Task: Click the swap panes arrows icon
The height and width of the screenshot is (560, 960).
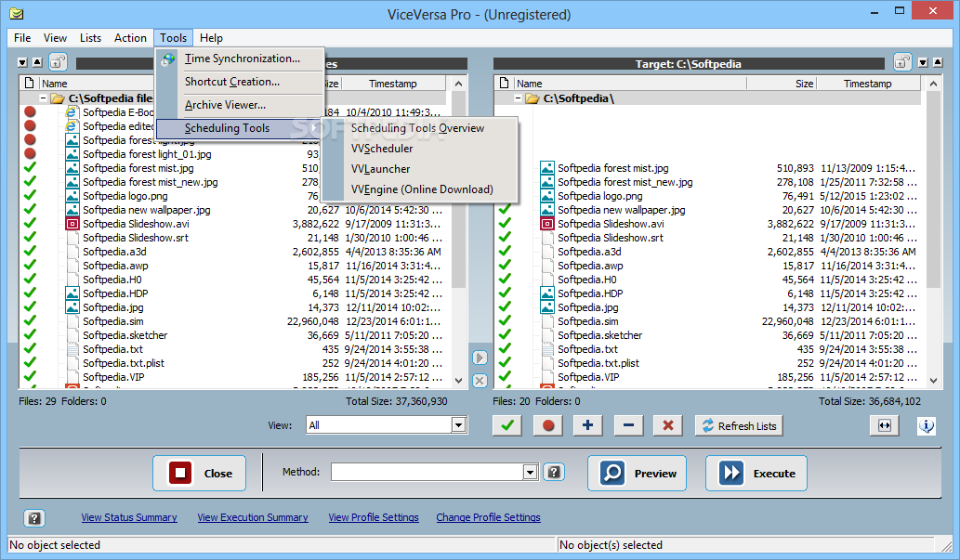Action: 884,425
